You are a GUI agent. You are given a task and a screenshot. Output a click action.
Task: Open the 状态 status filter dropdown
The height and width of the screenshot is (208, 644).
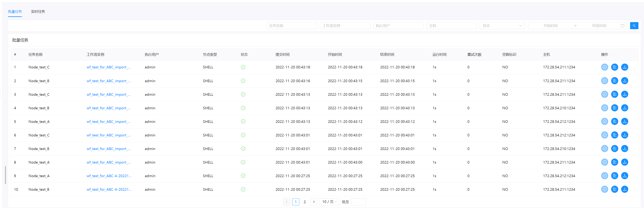(x=502, y=26)
